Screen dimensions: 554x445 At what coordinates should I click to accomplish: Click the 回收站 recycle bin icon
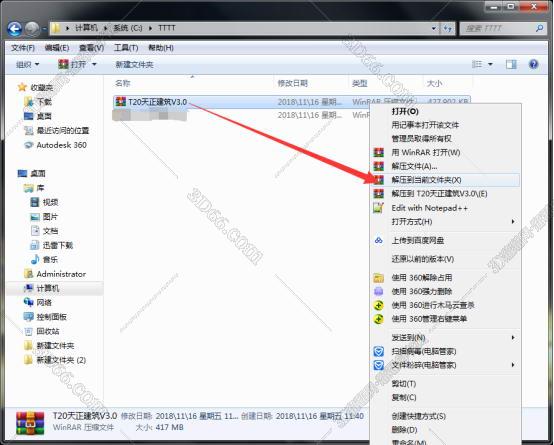tap(29, 331)
